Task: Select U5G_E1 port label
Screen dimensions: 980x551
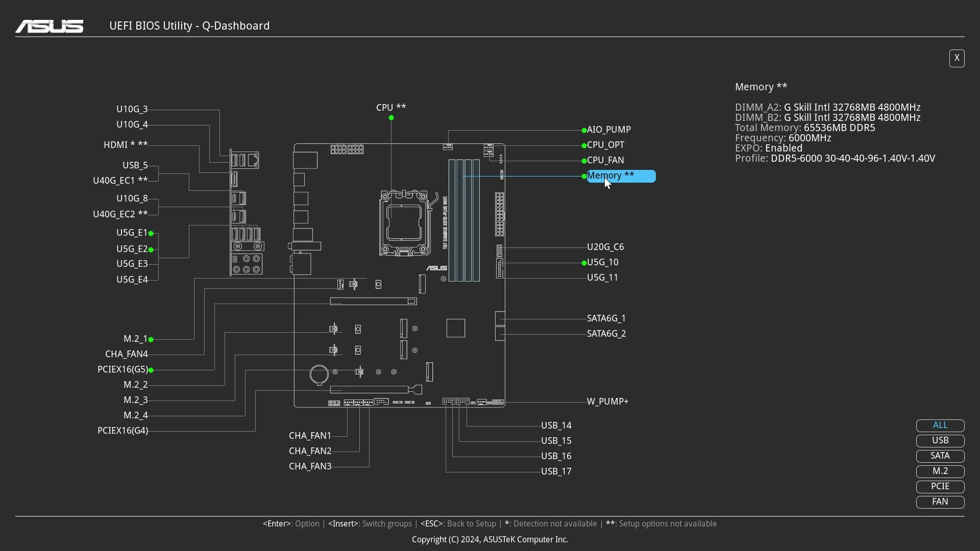Action: click(132, 233)
